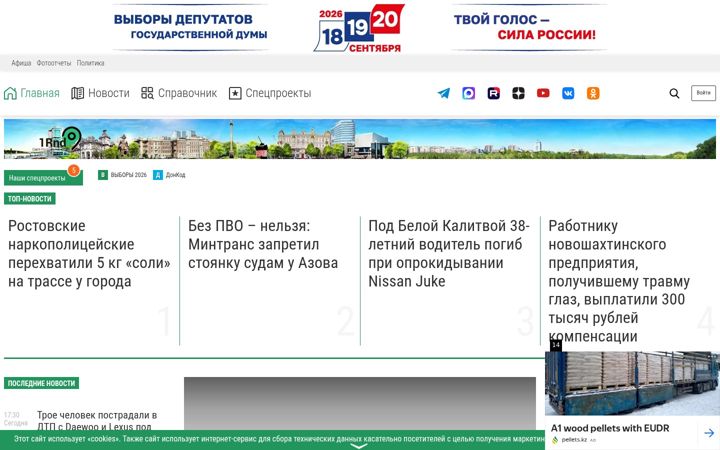Open article about Минтранс banning ships near Азов
The image size is (720, 450).
click(263, 244)
